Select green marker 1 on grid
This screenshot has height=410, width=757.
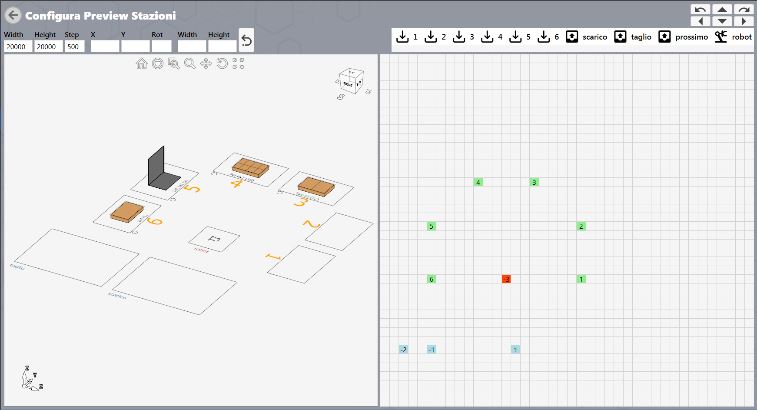(x=581, y=279)
